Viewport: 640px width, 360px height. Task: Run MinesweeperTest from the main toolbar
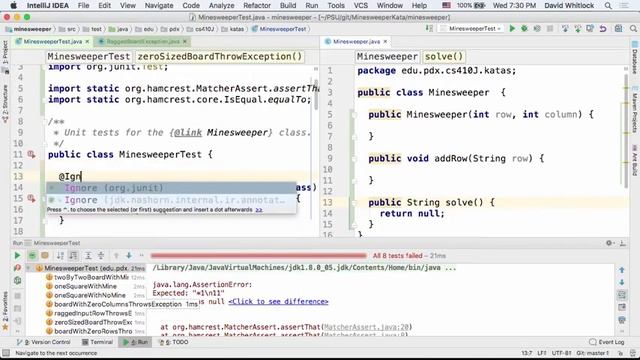click(x=512, y=29)
